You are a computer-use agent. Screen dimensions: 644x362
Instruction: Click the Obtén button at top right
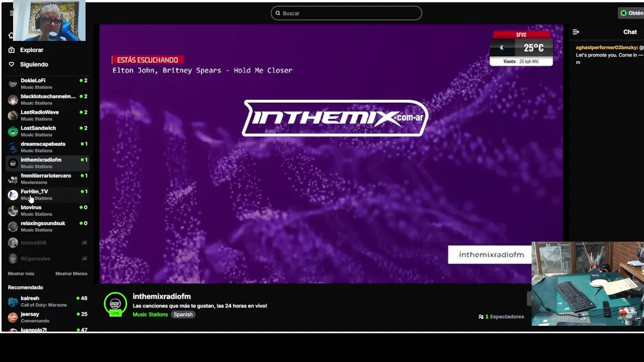tap(632, 13)
